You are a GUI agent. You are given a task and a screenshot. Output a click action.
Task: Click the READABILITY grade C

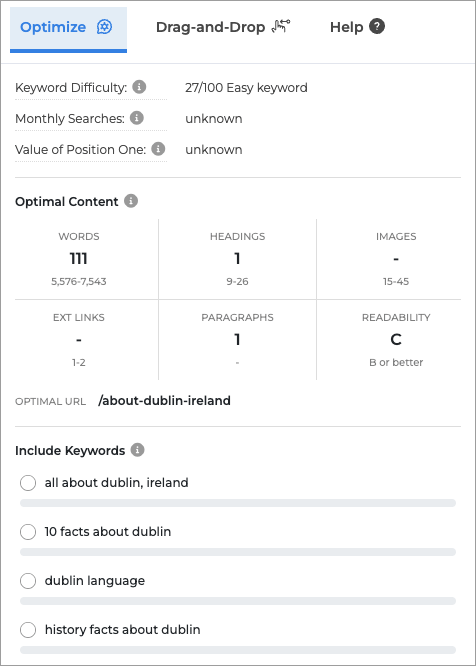(396, 339)
